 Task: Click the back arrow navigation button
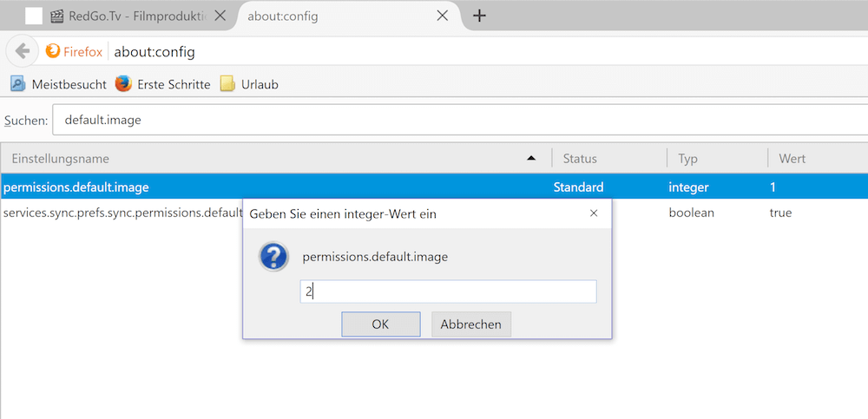pyautogui.click(x=23, y=51)
